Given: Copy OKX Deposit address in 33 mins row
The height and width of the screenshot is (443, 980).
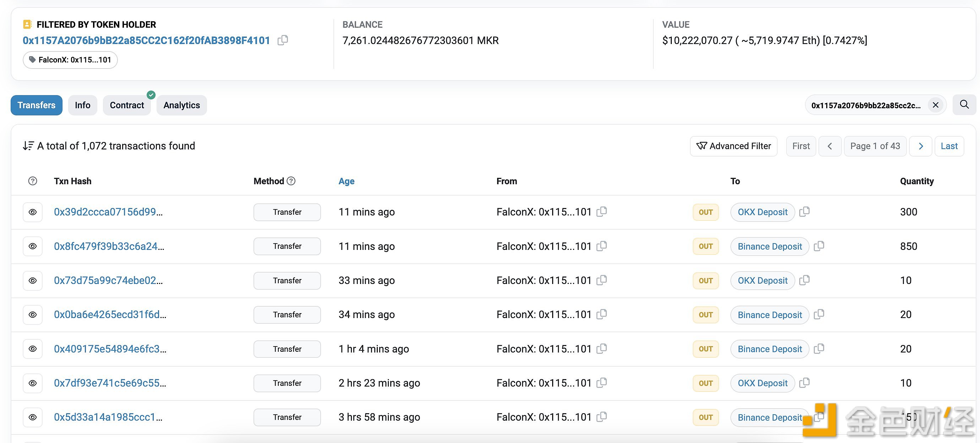Looking at the screenshot, I should (x=804, y=280).
